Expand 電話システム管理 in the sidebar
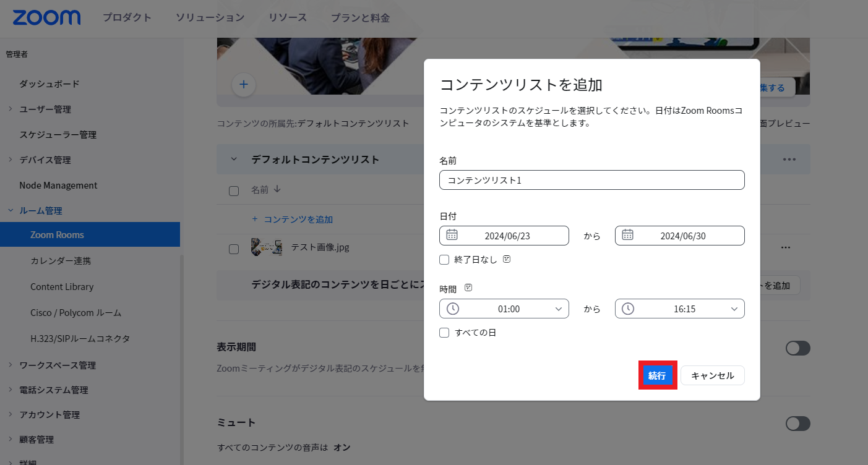The image size is (868, 465). [x=11, y=390]
